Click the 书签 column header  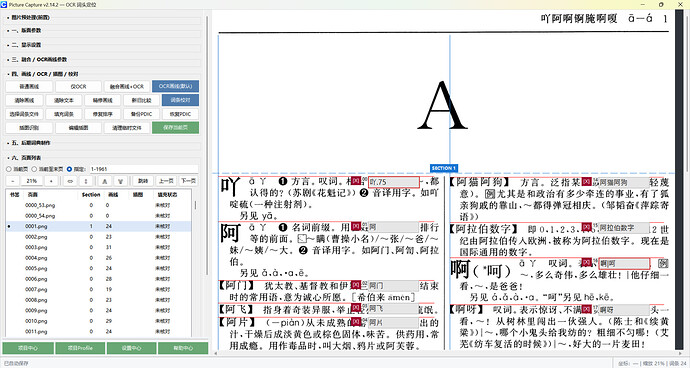[15, 195]
